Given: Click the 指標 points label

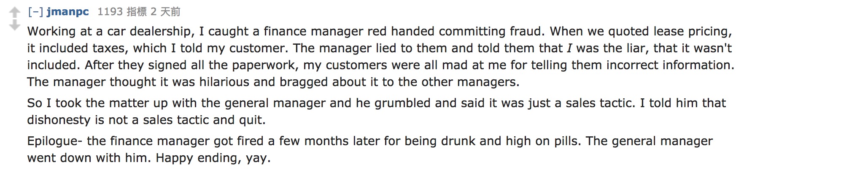Looking at the screenshot, I should [x=137, y=12].
